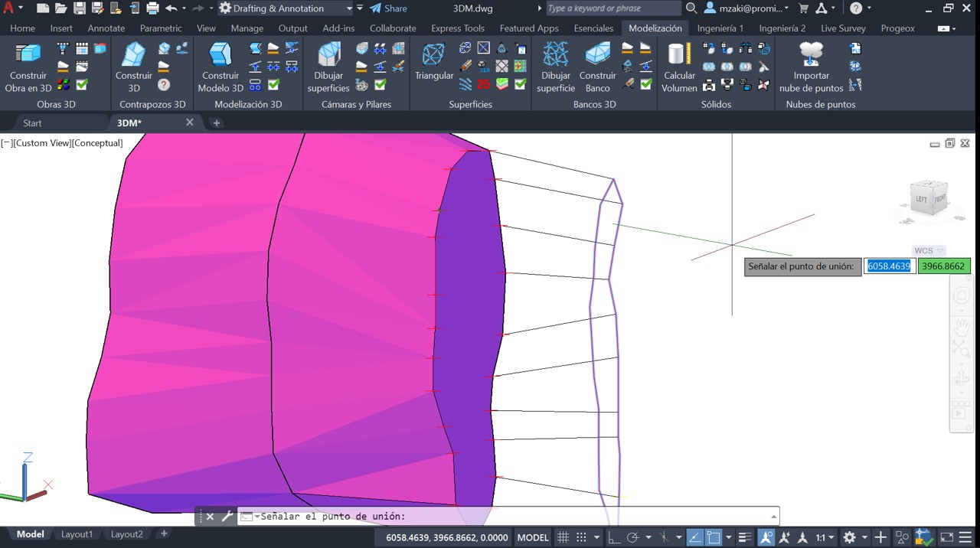Click the question mark icon in Contrapozos 3D
This screenshot has height=548, width=980.
coord(165,84)
